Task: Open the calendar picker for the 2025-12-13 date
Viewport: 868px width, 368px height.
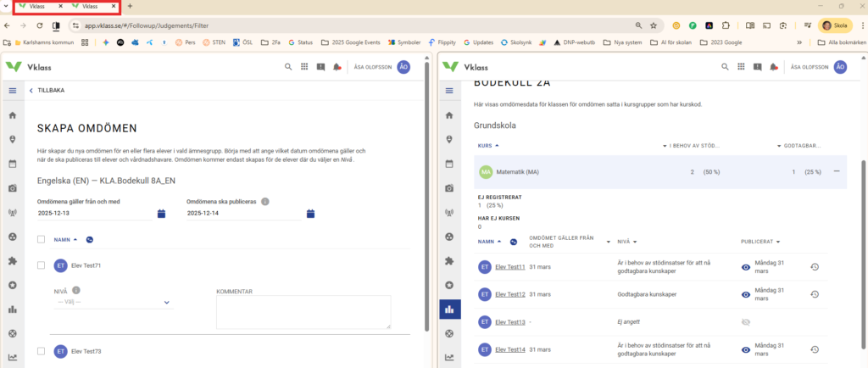Action: point(161,214)
